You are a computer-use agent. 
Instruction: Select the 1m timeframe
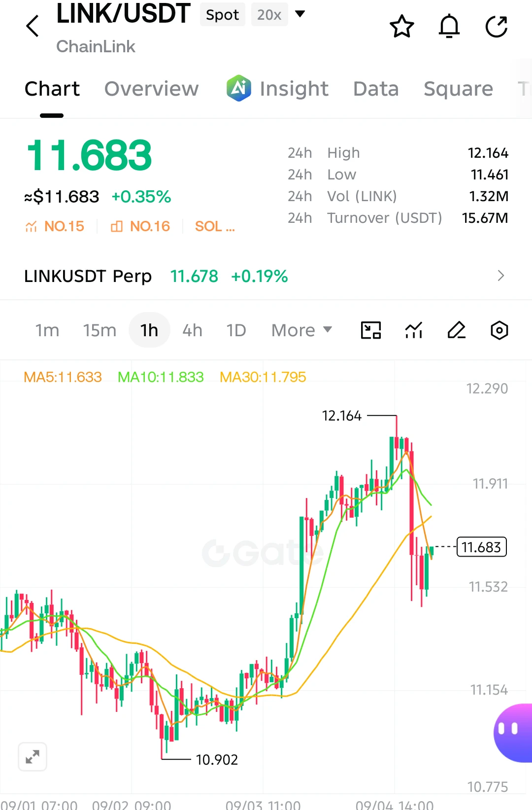(47, 330)
